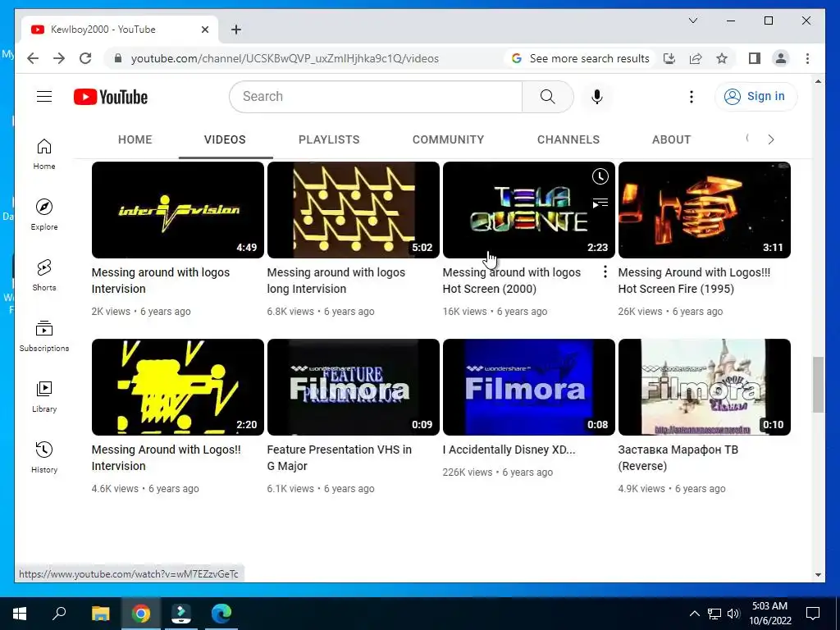Open Subscriptions in the sidebar
840x630 pixels.
[x=44, y=336]
